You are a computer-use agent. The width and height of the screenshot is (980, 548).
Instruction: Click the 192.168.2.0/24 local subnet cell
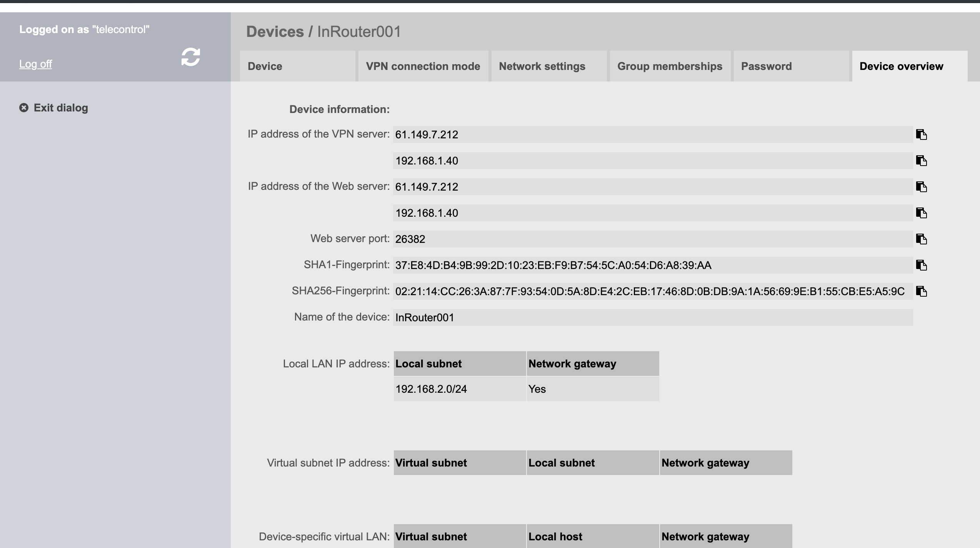pyautogui.click(x=459, y=389)
